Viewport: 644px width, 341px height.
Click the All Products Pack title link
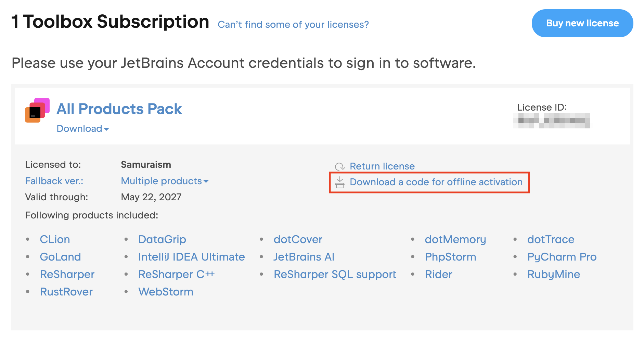tap(119, 109)
